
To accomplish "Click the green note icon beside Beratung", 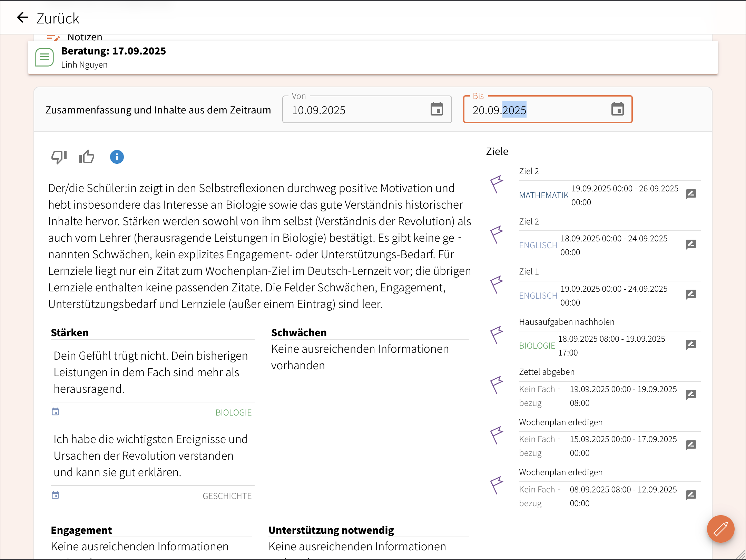I will [45, 57].
